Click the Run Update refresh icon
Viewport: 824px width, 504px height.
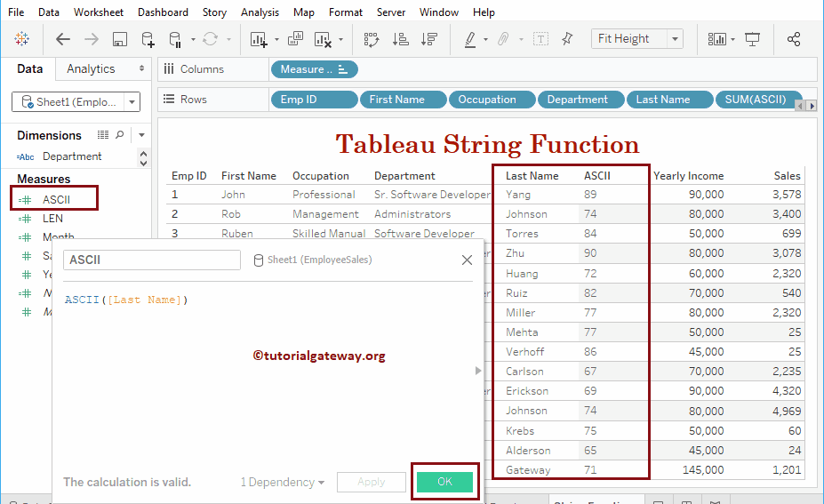[x=210, y=39]
